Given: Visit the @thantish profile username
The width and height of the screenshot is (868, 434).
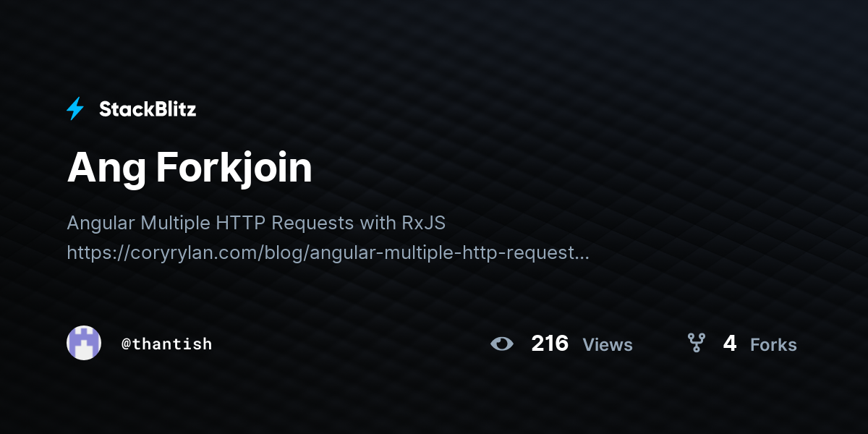Looking at the screenshot, I should click(167, 344).
